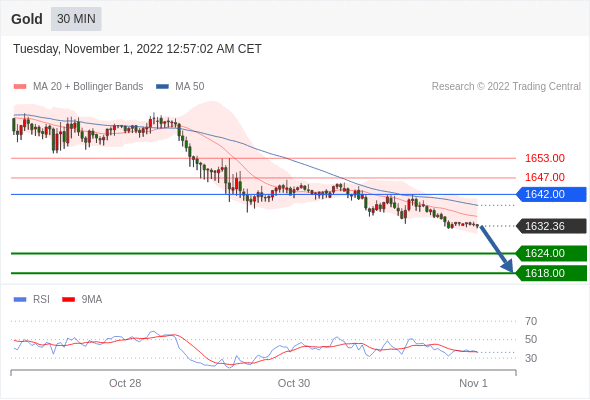Click the RSI 50 level label
The image size is (590, 400).
click(x=531, y=339)
